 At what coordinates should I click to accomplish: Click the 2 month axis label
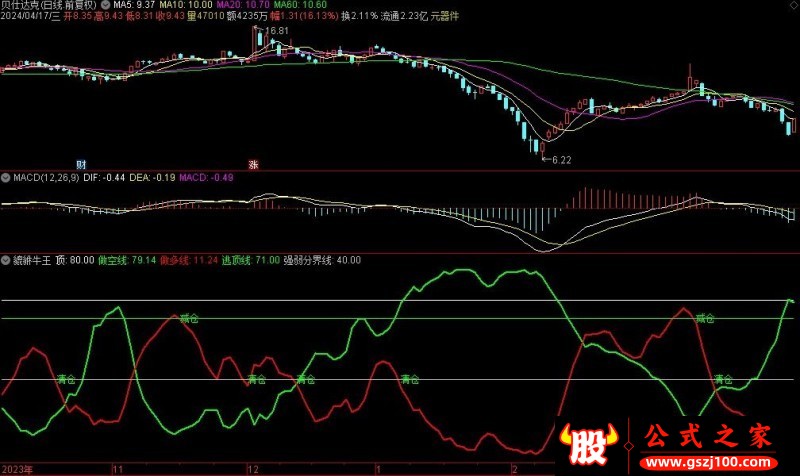[514, 469]
